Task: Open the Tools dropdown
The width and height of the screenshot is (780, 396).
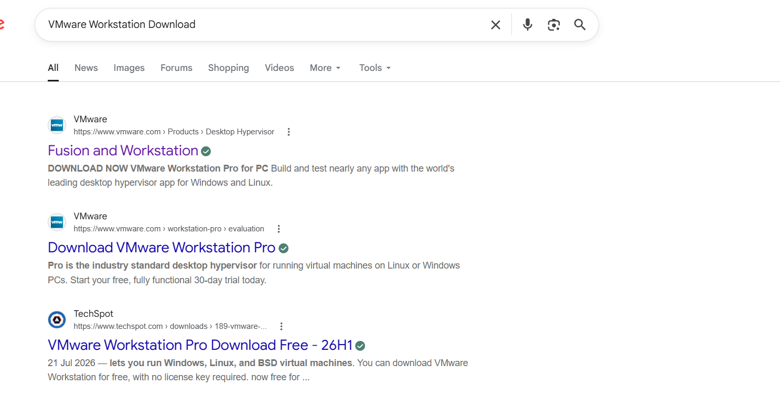Action: click(375, 68)
